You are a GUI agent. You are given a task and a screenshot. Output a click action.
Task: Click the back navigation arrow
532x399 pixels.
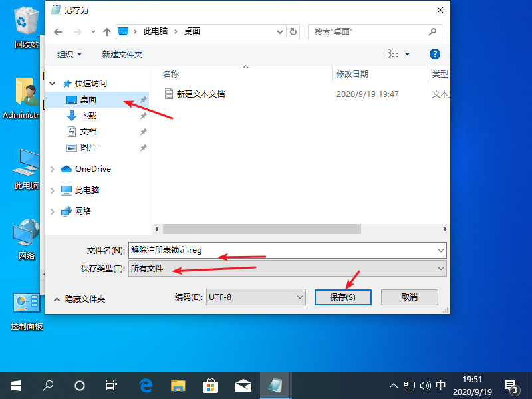click(58, 31)
